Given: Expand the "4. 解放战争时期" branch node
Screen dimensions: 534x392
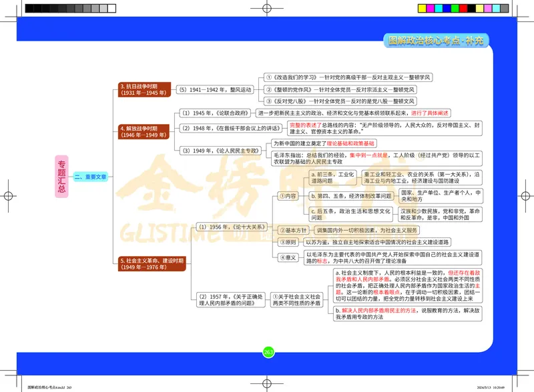Looking at the screenshot, I should point(144,133).
